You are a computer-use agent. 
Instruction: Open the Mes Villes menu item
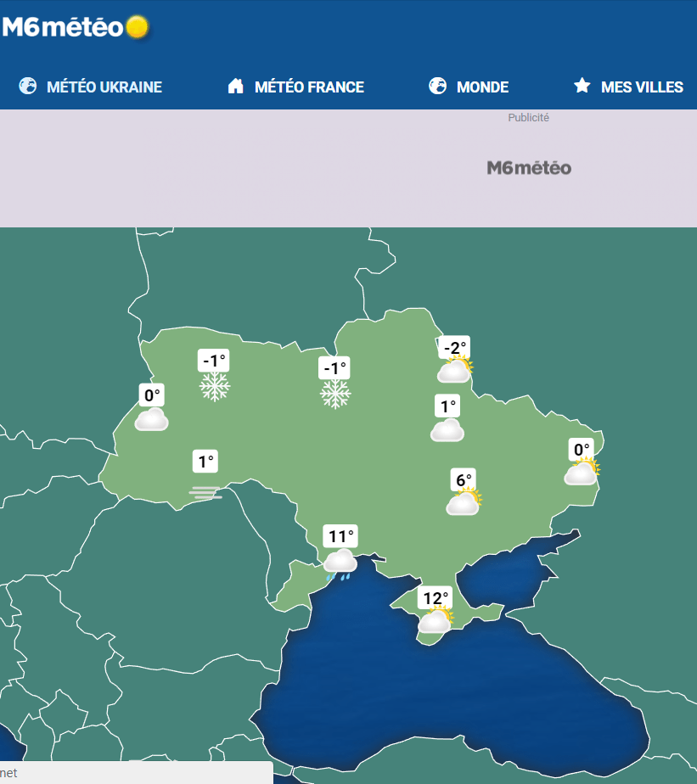pos(642,87)
